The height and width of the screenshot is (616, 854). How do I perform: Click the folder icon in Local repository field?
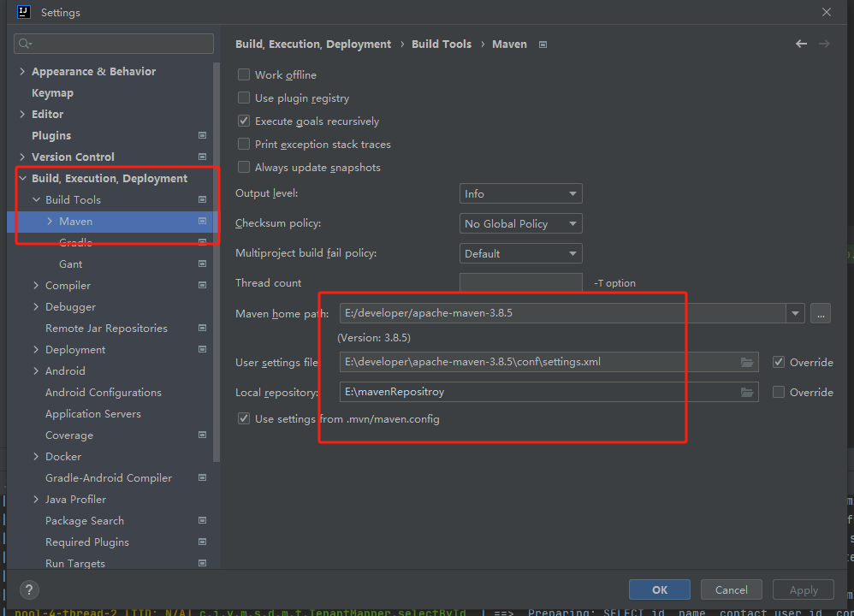pyautogui.click(x=747, y=392)
